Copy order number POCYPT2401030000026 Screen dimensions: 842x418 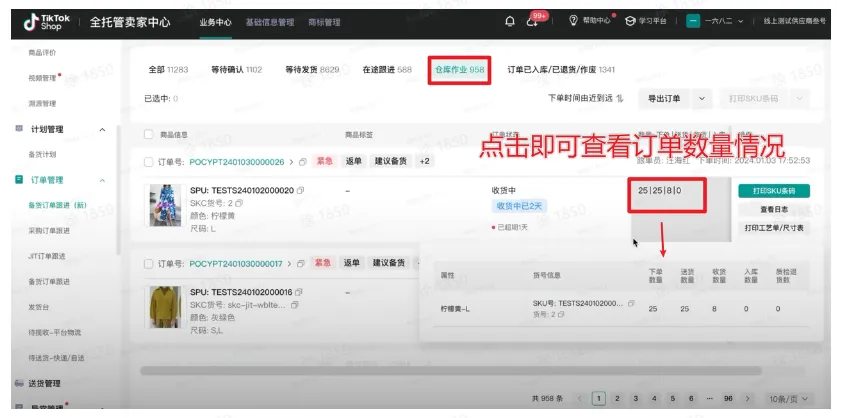[302, 162]
